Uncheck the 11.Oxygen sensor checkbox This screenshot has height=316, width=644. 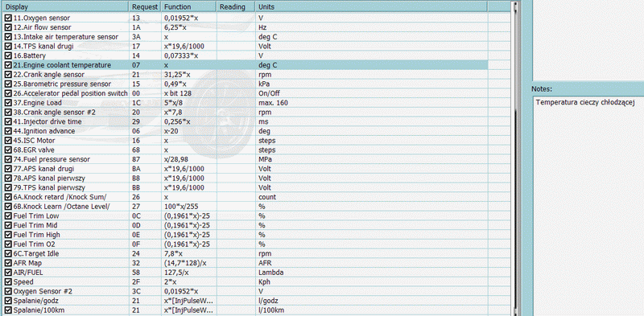tap(8, 18)
